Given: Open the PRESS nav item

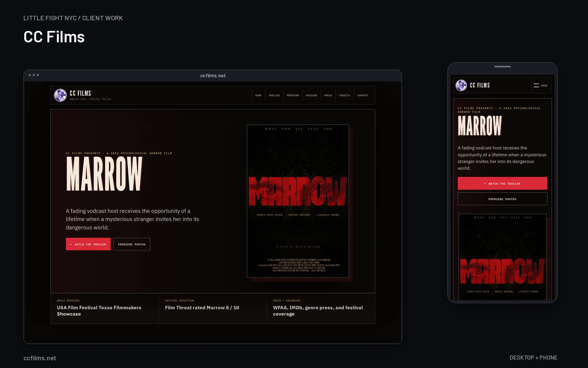Looking at the screenshot, I should click(328, 95).
